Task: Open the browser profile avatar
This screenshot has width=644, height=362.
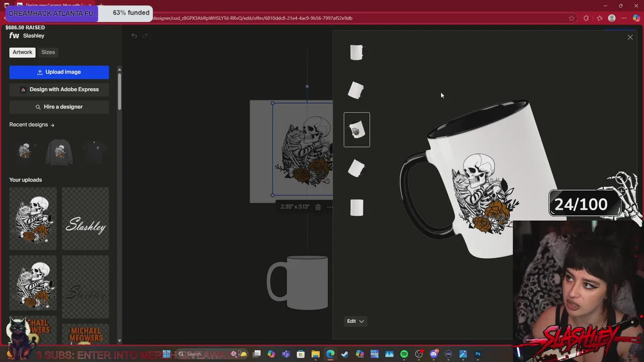Action: click(612, 18)
